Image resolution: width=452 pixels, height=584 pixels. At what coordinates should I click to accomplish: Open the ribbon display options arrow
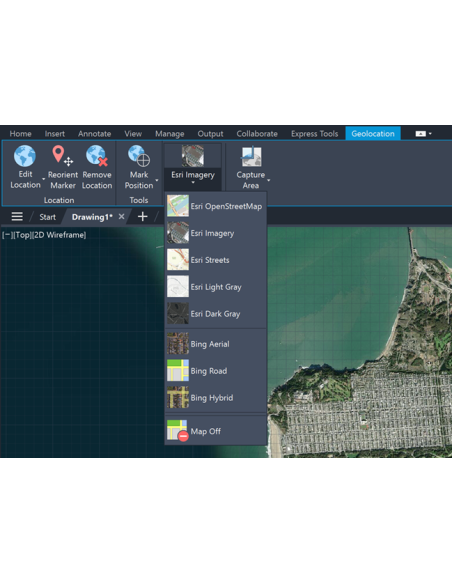coord(430,134)
